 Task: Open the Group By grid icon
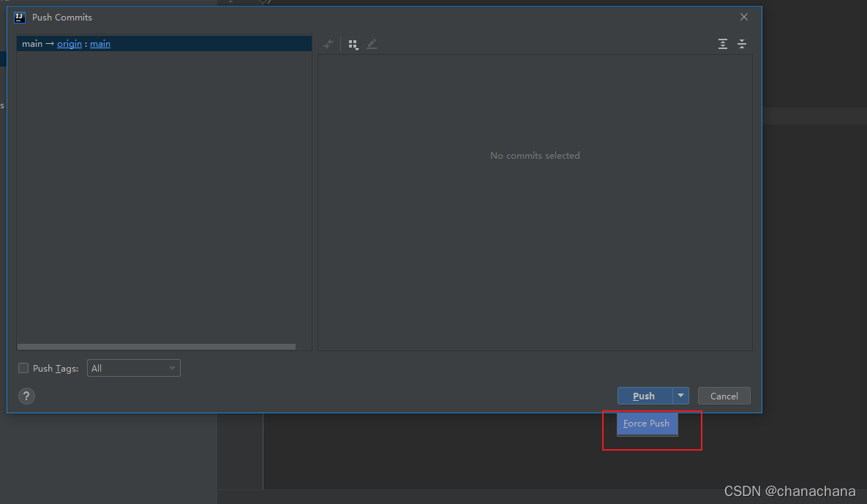point(353,44)
